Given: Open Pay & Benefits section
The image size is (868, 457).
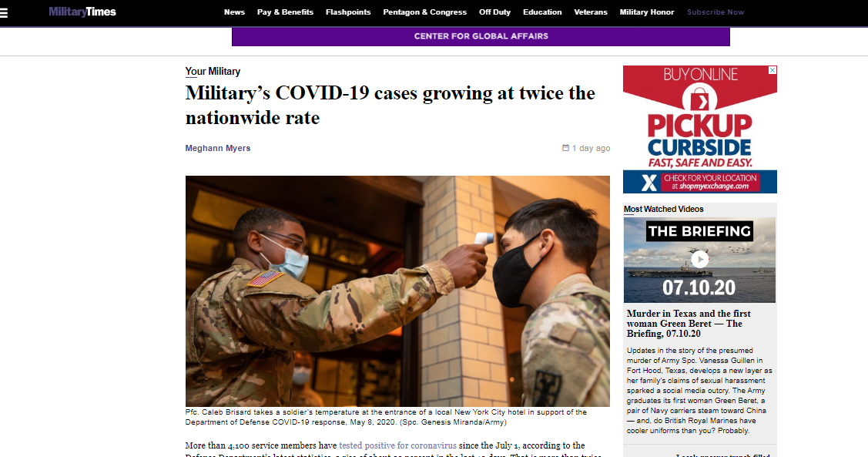Looking at the screenshot, I should click(285, 12).
